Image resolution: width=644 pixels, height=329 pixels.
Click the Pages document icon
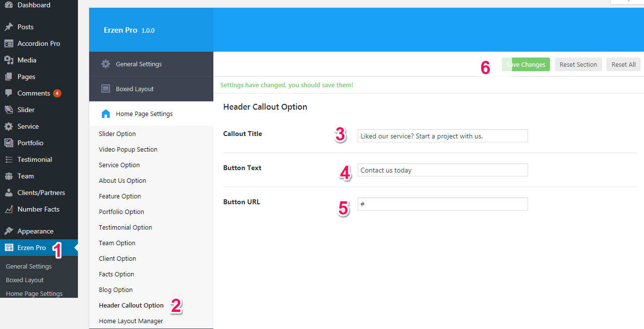[x=9, y=77]
